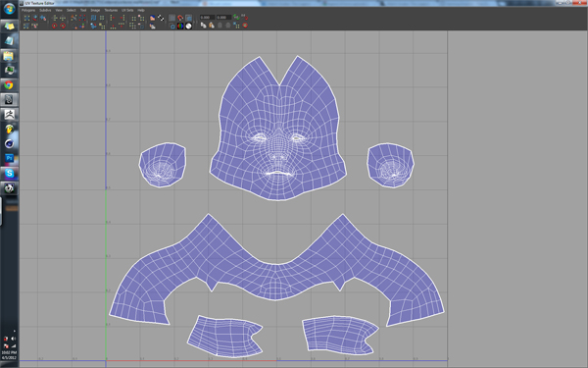Click the Copy UVs icon
588x368 pixels.
tap(203, 26)
